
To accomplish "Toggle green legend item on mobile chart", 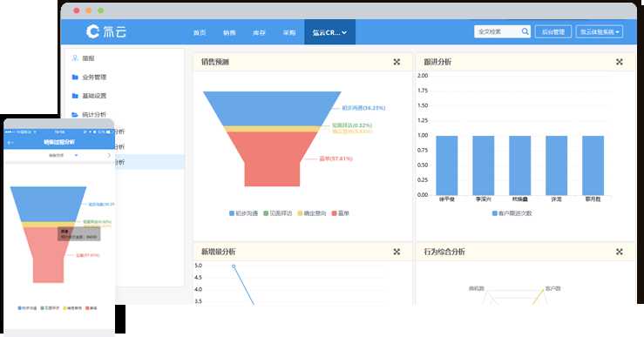I will (x=50, y=308).
